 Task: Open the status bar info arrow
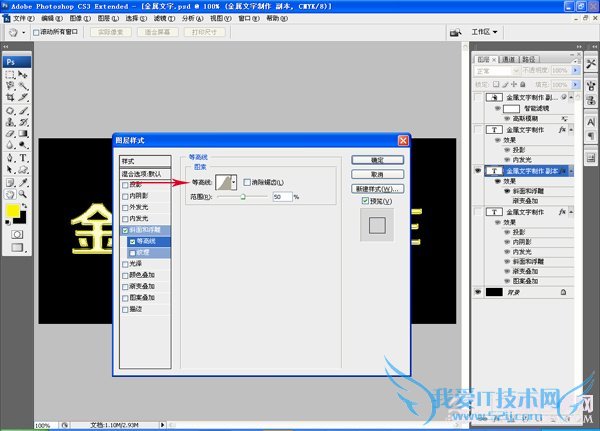[162, 424]
